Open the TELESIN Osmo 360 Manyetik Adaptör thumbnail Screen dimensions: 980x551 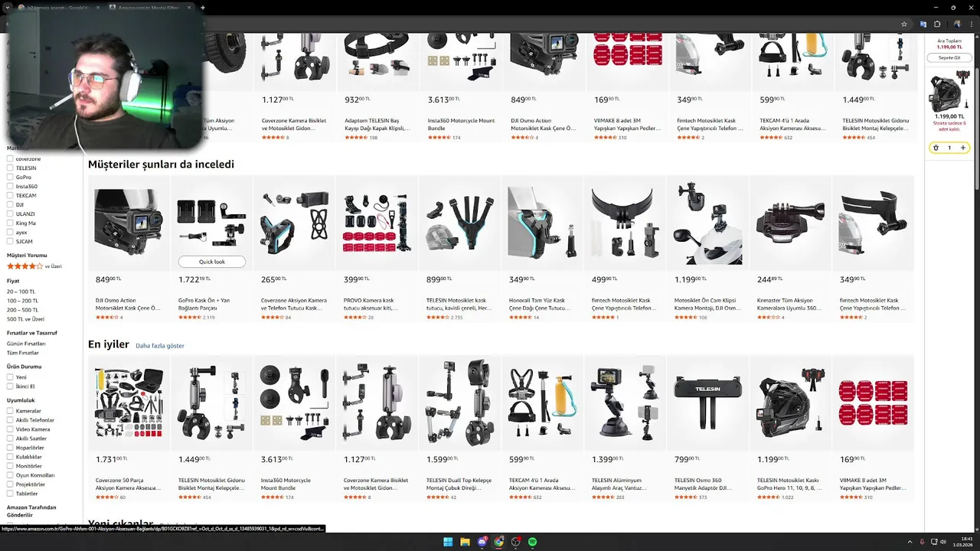tap(707, 403)
